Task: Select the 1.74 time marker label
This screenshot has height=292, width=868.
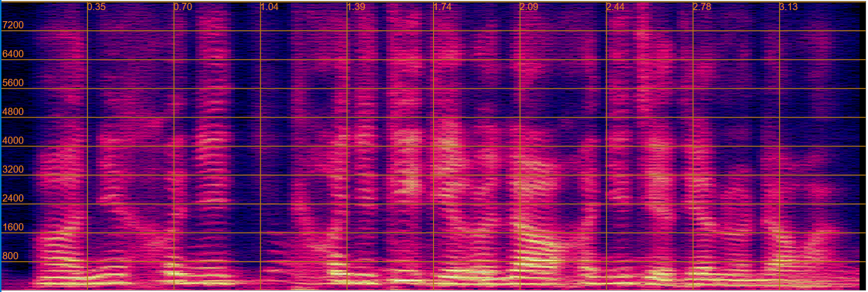Action: click(x=442, y=7)
